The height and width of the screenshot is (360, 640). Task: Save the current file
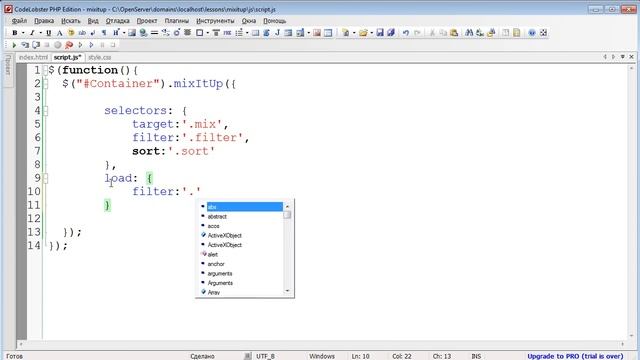click(x=380, y=33)
